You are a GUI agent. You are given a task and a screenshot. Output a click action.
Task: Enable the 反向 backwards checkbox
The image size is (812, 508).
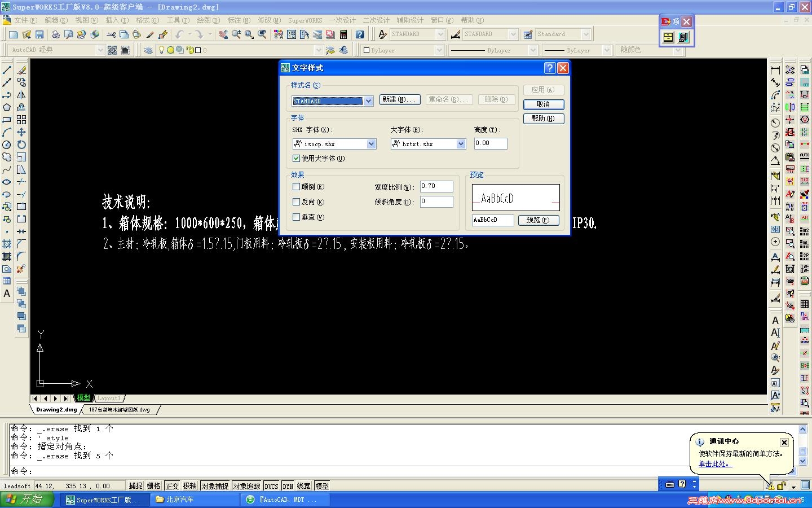coord(296,202)
